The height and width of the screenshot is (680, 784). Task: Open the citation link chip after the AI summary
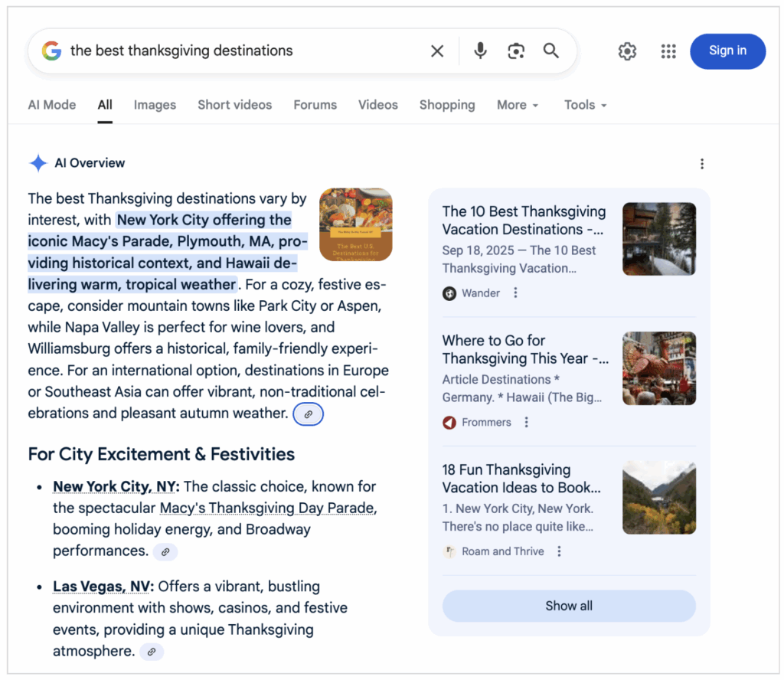308,414
